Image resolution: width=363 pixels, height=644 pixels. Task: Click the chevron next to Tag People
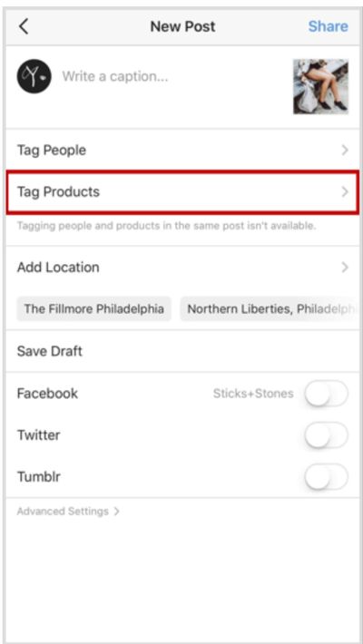(x=345, y=151)
